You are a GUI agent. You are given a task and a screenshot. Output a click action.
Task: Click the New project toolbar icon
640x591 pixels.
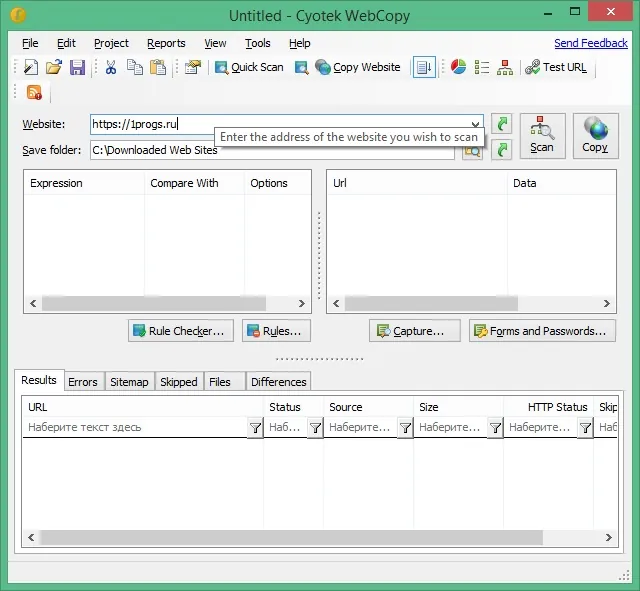click(31, 67)
